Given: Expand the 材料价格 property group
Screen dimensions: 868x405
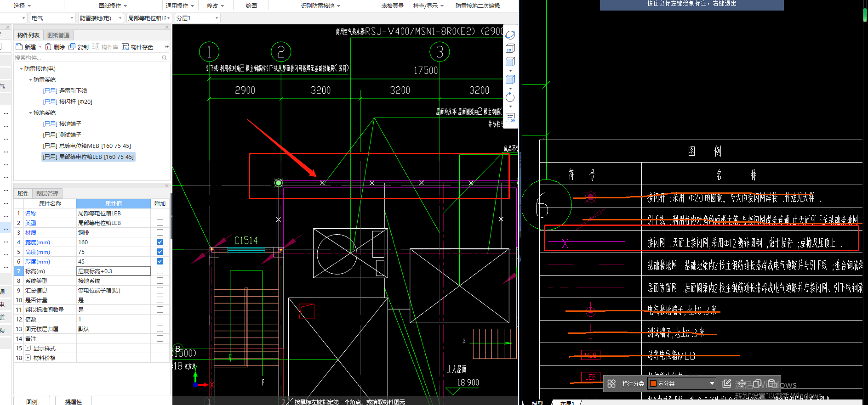Looking at the screenshot, I should pos(28,358).
